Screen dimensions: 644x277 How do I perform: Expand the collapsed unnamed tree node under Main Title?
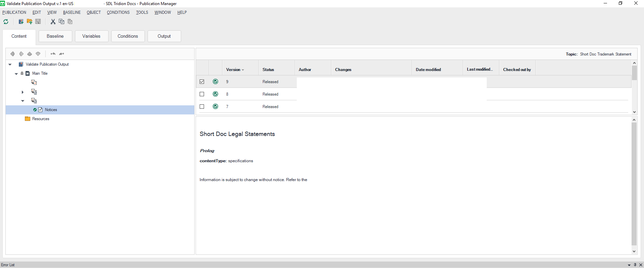point(23,92)
